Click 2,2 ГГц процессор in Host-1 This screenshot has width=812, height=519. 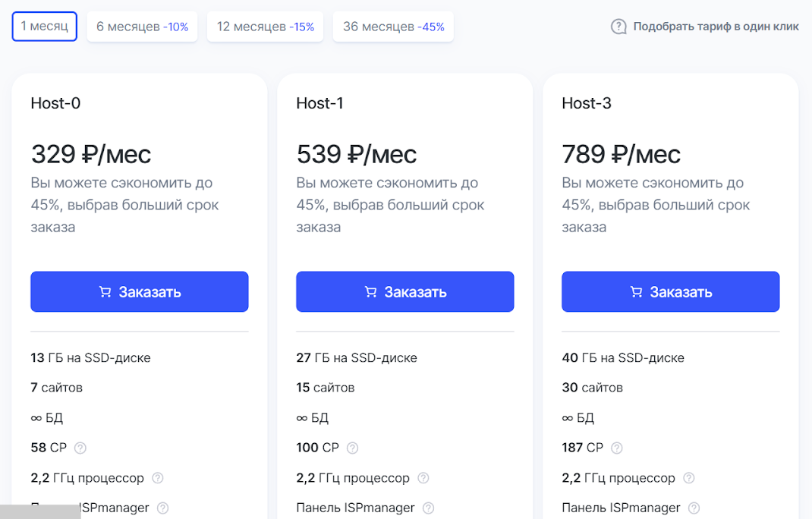coord(353,478)
